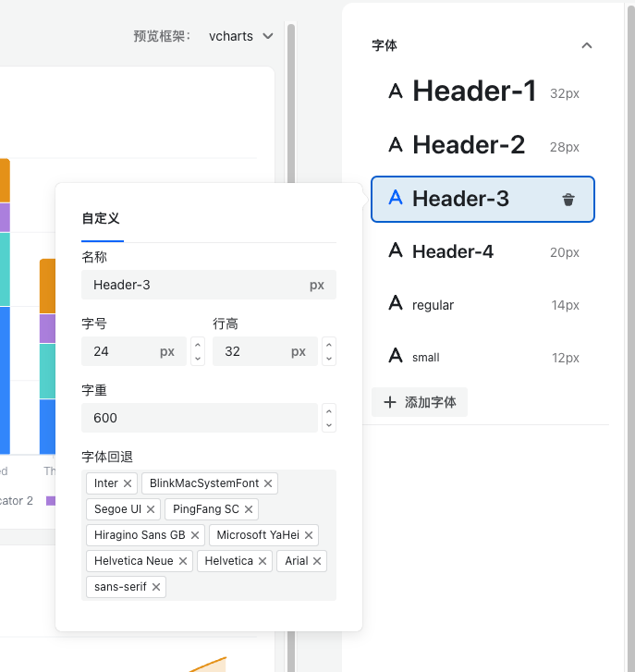The width and height of the screenshot is (635, 672).
Task: Select the Header-1 font style
Action: [x=474, y=92]
